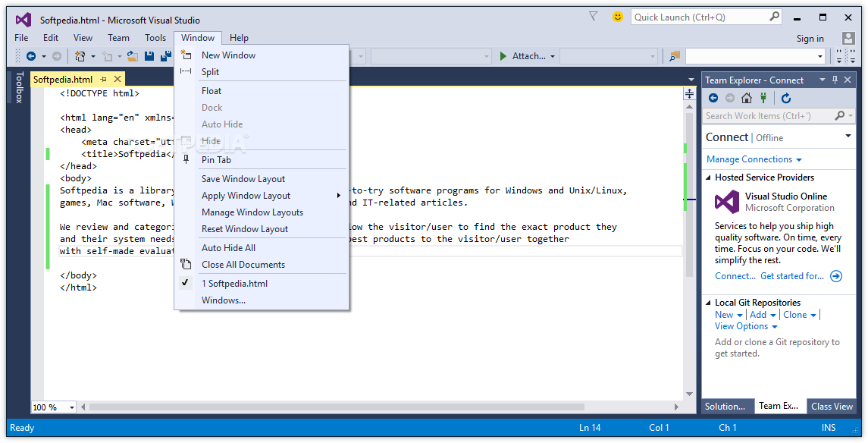Refresh the Team Explorer panel
The width and height of the screenshot is (868, 443).
[786, 98]
